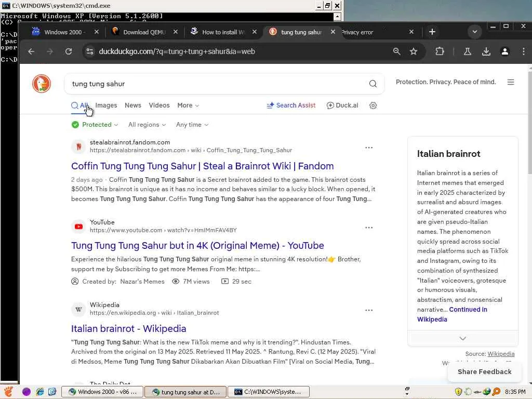The height and width of the screenshot is (399, 532).
Task: Bookmark this page with the star icon
Action: [x=413, y=51]
